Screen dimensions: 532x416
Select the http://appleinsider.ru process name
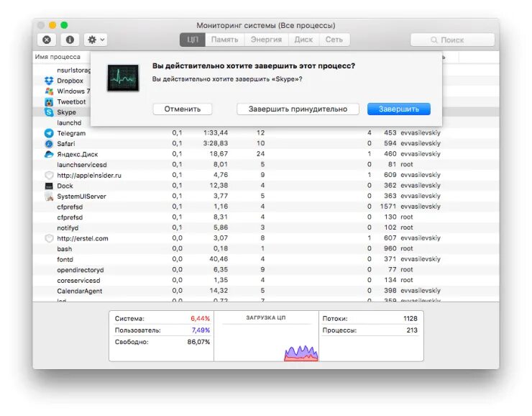pyautogui.click(x=89, y=175)
